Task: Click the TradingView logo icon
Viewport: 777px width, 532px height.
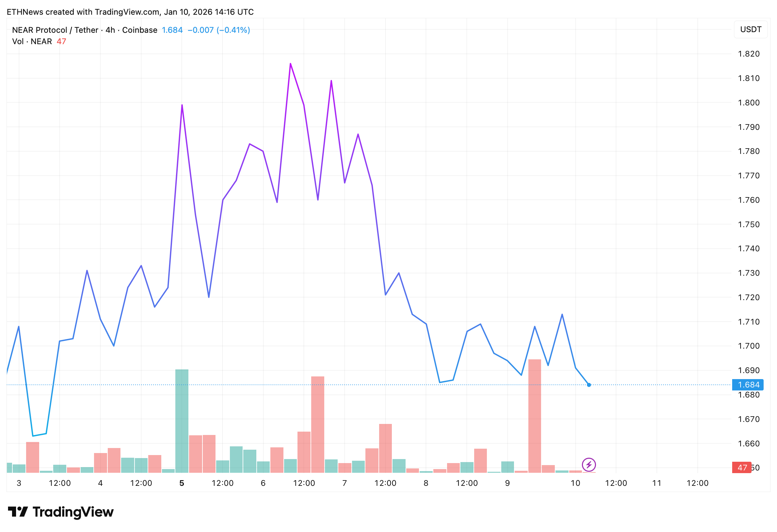Action: (x=17, y=512)
